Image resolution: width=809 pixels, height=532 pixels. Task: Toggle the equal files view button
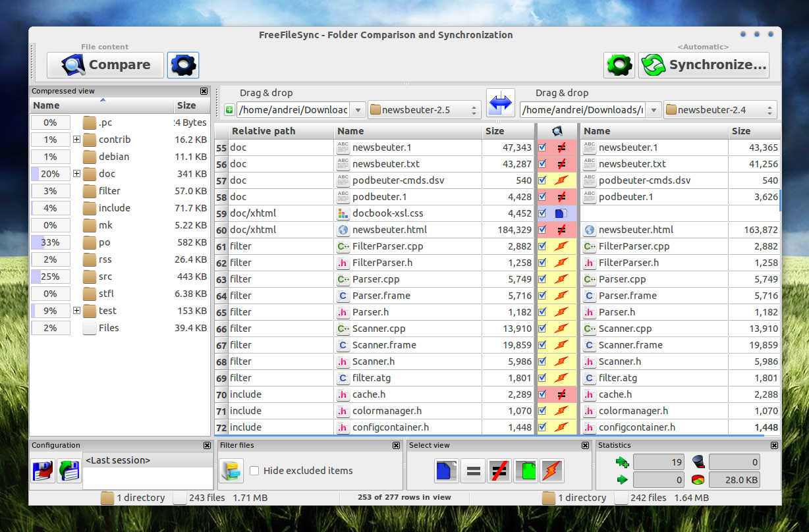click(472, 471)
